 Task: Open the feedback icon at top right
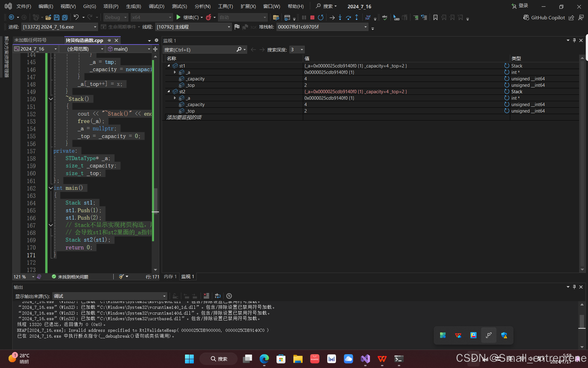click(581, 17)
